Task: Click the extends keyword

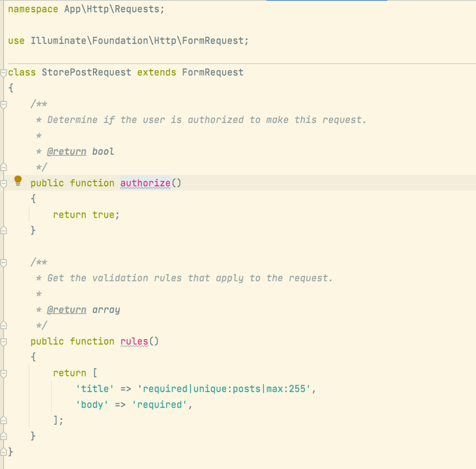Action: [x=157, y=72]
